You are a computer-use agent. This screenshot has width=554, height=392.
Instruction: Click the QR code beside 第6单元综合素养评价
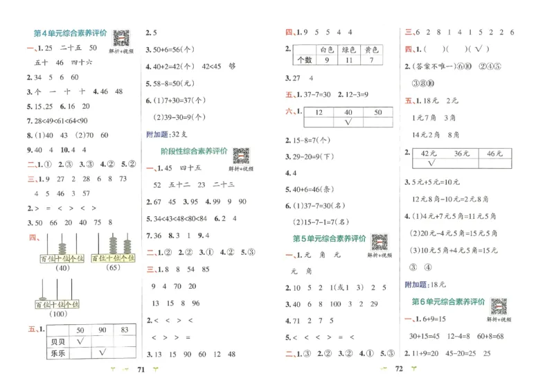[x=499, y=306]
